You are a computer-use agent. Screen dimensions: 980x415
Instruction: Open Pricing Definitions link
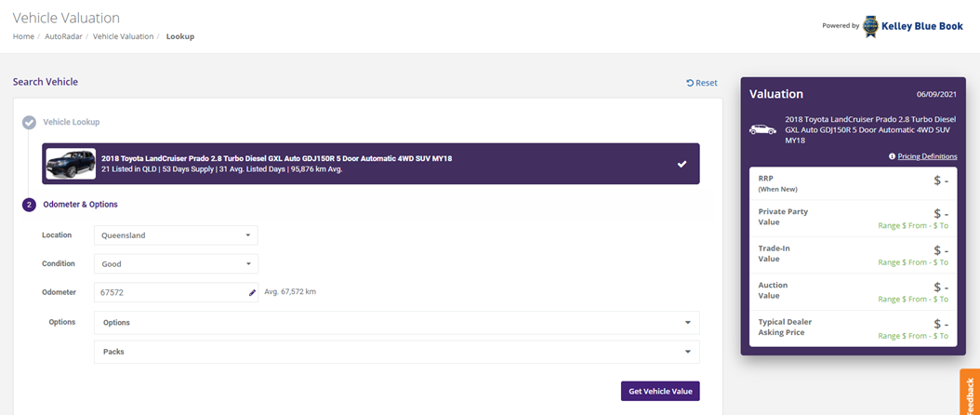[927, 156]
